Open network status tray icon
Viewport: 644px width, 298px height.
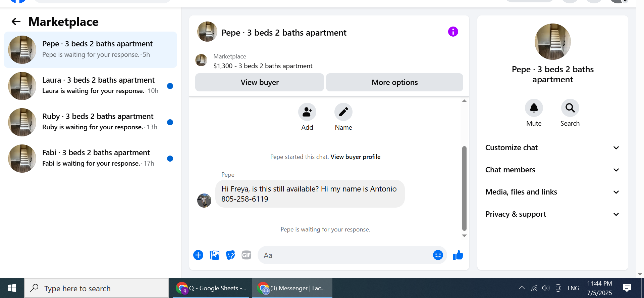[x=534, y=288]
